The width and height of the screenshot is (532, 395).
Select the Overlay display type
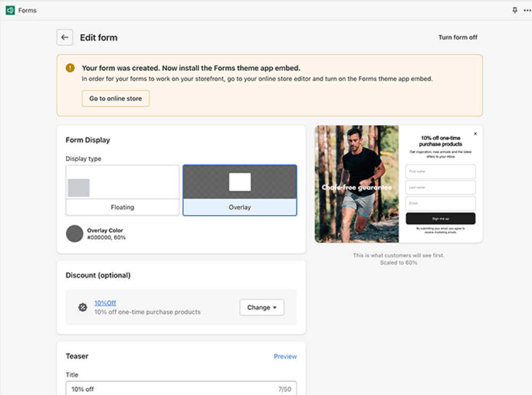click(x=239, y=190)
